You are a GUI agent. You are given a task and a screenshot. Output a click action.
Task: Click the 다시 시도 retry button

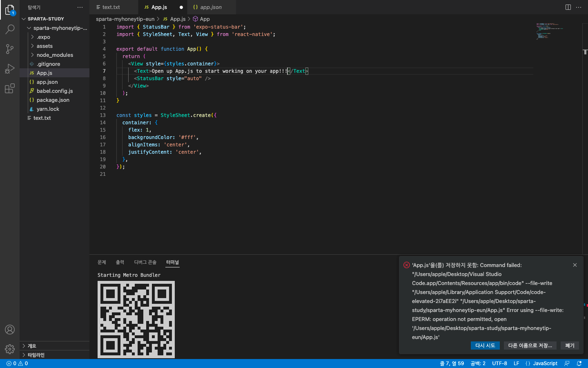(x=485, y=346)
